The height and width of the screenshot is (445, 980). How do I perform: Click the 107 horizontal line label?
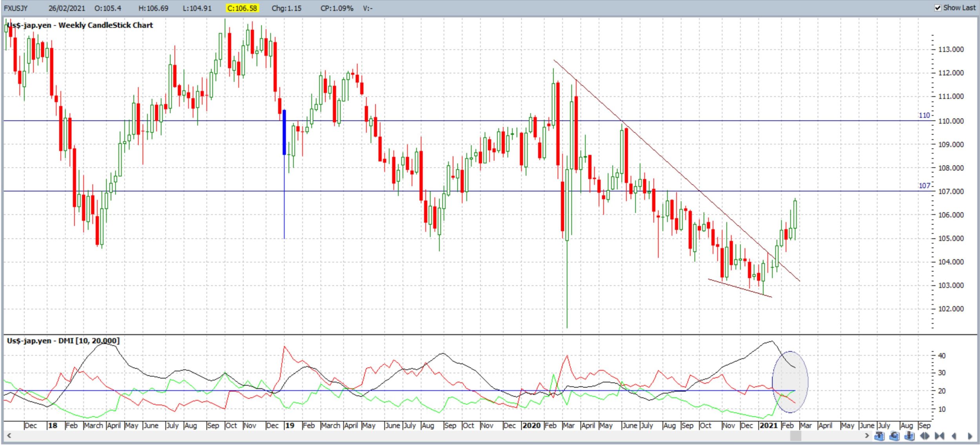tap(924, 185)
